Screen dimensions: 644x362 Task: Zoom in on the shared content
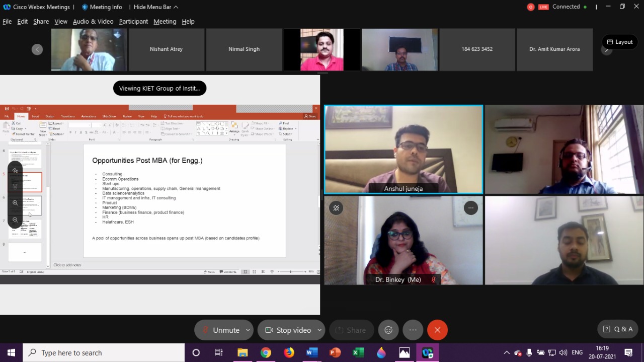pyautogui.click(x=15, y=203)
